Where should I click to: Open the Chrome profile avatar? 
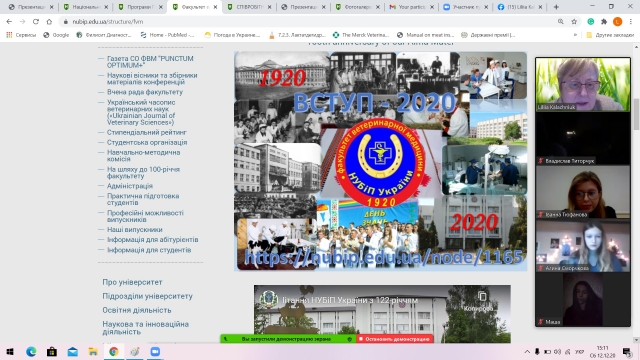618,22
